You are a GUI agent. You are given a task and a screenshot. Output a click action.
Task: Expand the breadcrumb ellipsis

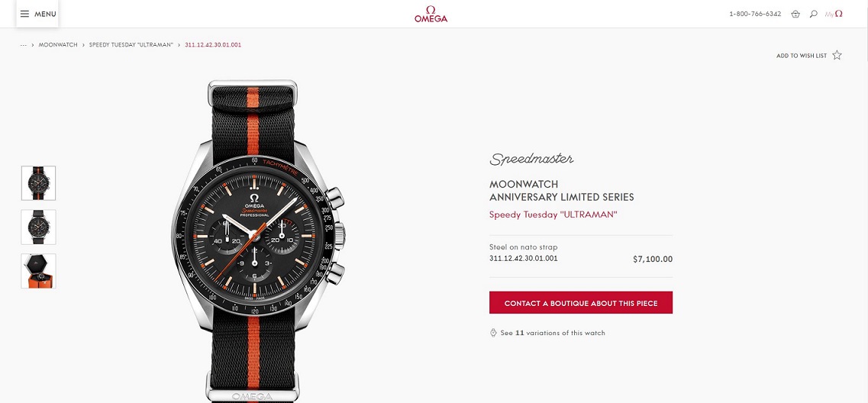tap(23, 45)
